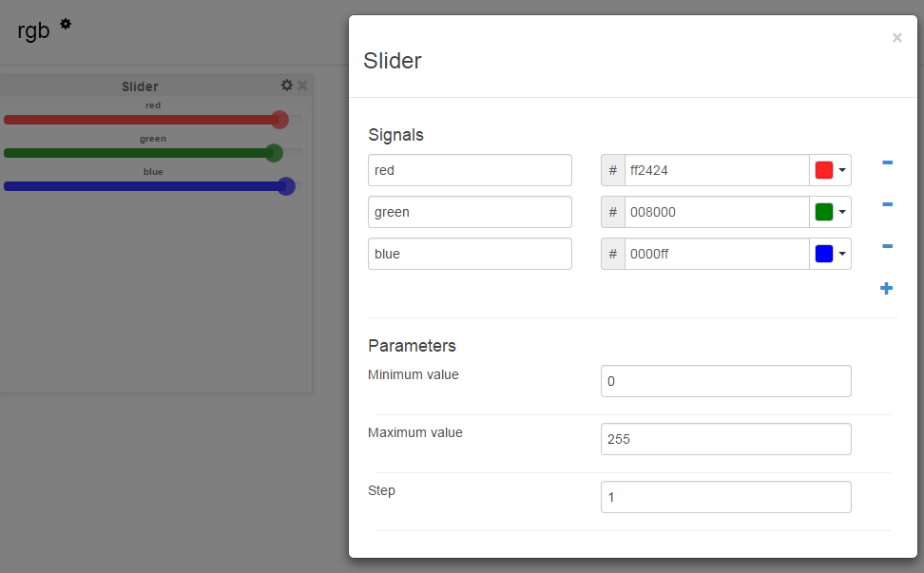Remove the red signal with the minus icon
The height and width of the screenshot is (573, 924).
[x=887, y=162]
